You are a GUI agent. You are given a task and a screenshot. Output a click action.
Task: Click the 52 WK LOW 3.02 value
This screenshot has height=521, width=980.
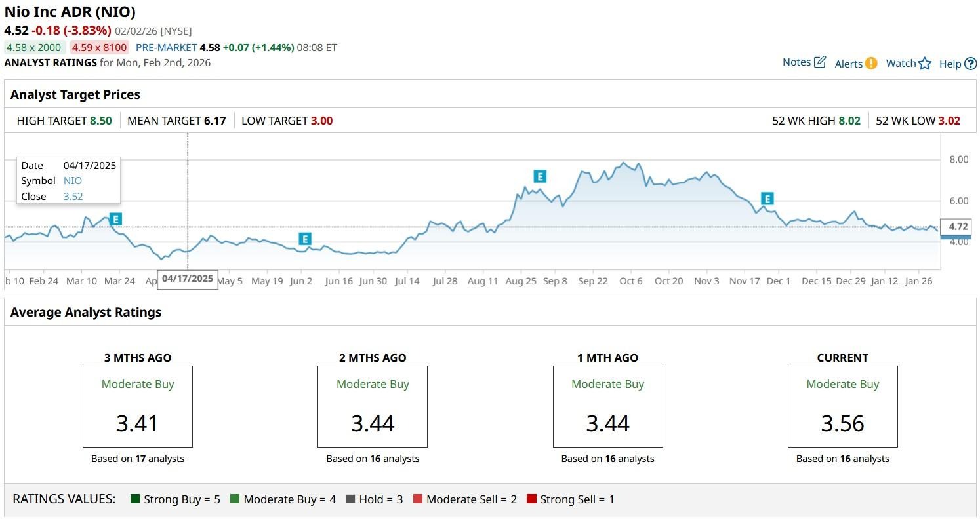(949, 121)
